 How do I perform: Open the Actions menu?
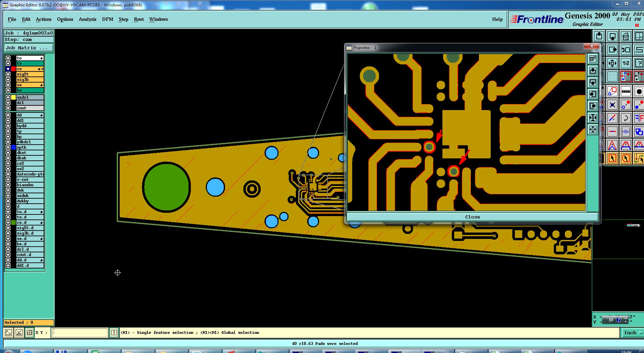(x=44, y=19)
